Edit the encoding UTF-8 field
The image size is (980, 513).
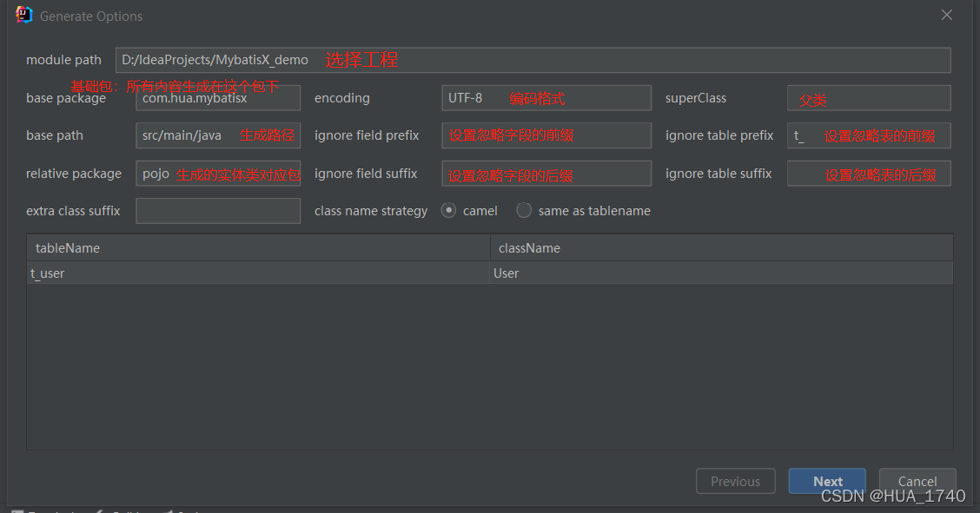pyautogui.click(x=546, y=98)
